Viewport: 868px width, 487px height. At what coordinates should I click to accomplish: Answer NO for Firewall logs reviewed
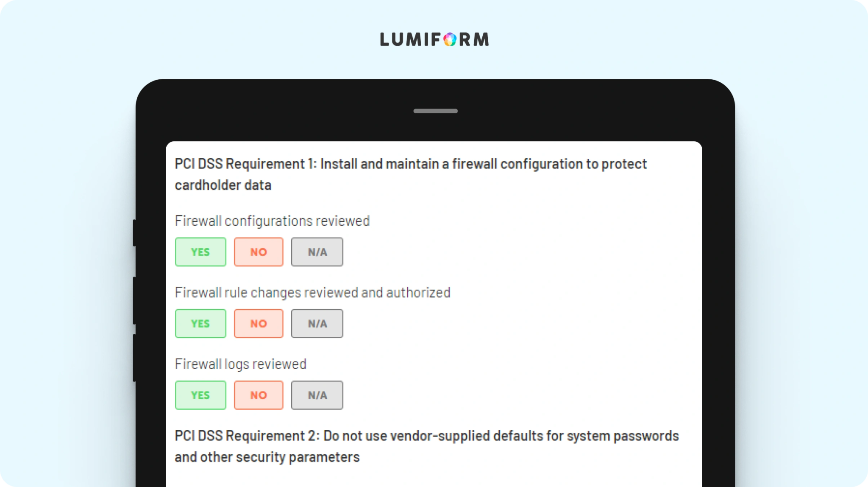click(259, 395)
